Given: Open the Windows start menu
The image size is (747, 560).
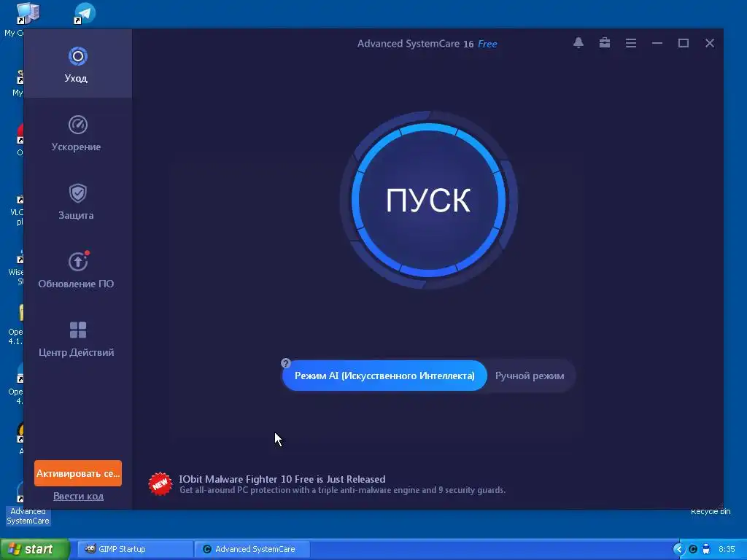Looking at the screenshot, I should click(34, 549).
